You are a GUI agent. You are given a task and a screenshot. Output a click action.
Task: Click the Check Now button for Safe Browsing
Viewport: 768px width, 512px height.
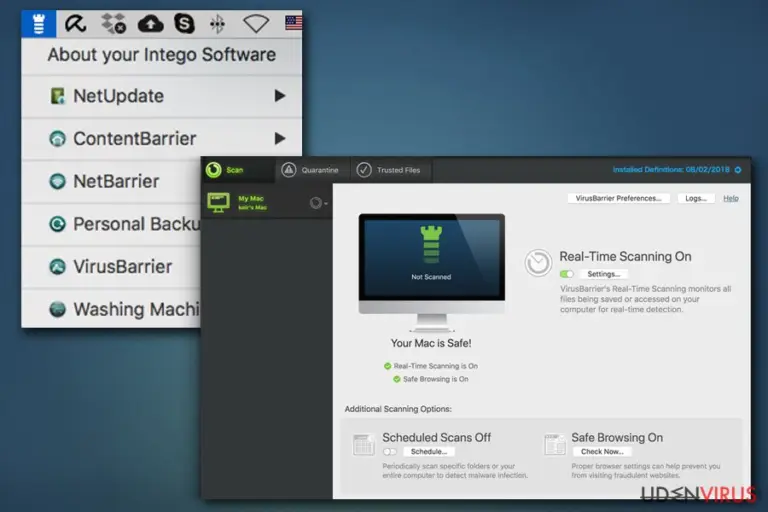(x=602, y=451)
